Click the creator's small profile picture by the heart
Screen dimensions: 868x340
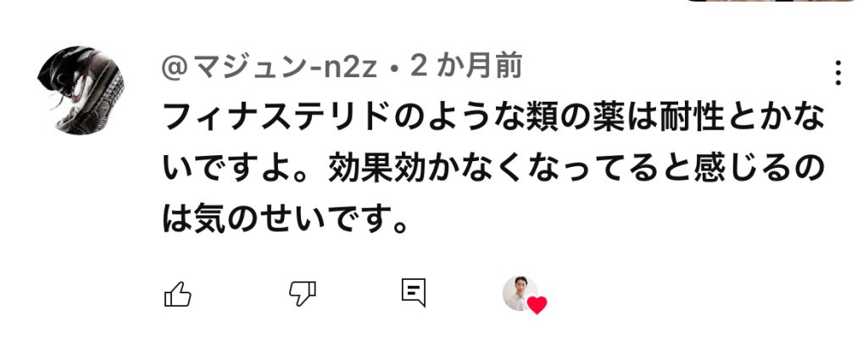pyautogui.click(x=520, y=293)
